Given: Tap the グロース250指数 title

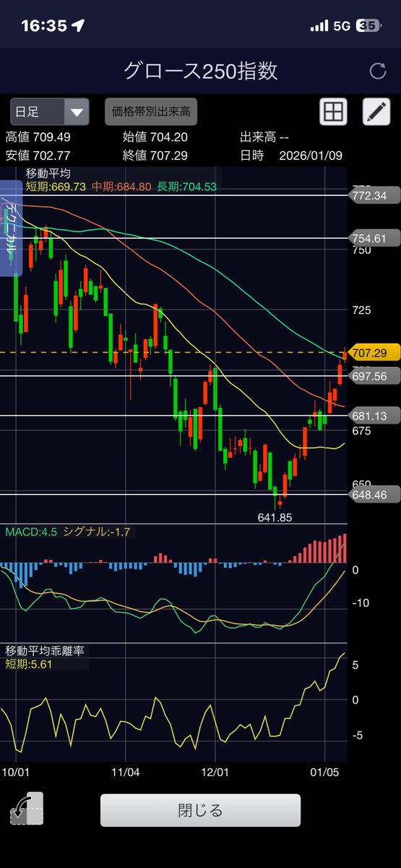Looking at the screenshot, I should pos(200,71).
